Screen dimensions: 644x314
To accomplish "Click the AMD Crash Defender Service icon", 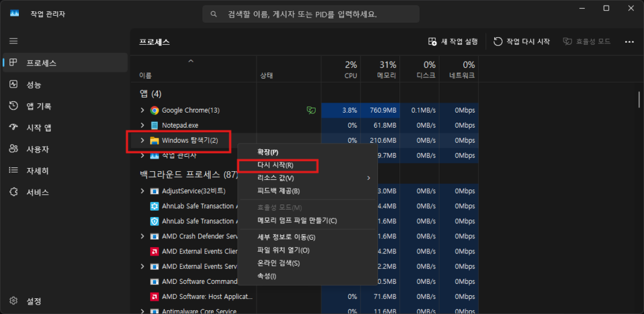I will tap(155, 237).
